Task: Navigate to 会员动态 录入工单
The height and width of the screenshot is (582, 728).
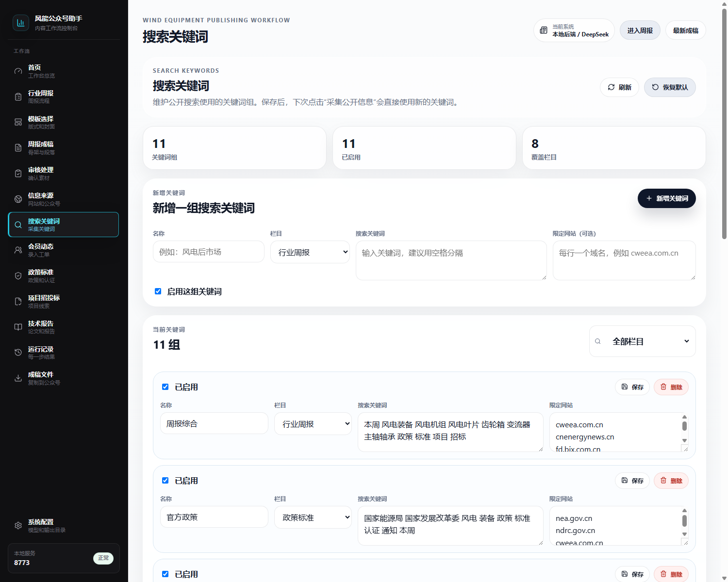Action: (x=64, y=250)
